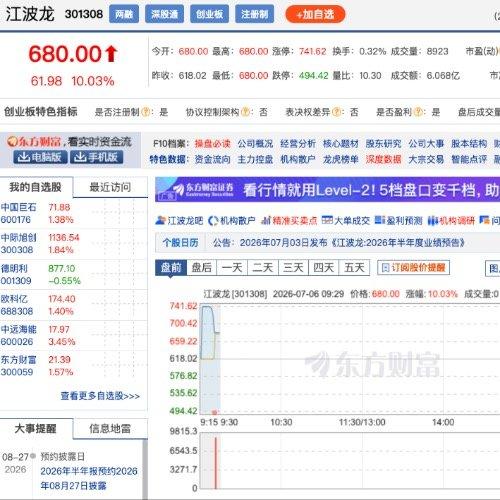Open 机构散户 icon link below the banner
Screen dimensions: 500x500
tap(232, 220)
